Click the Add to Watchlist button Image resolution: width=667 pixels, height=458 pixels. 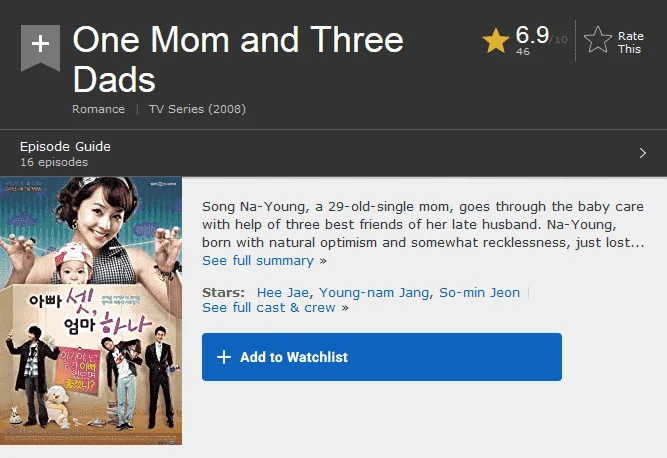[x=382, y=357]
